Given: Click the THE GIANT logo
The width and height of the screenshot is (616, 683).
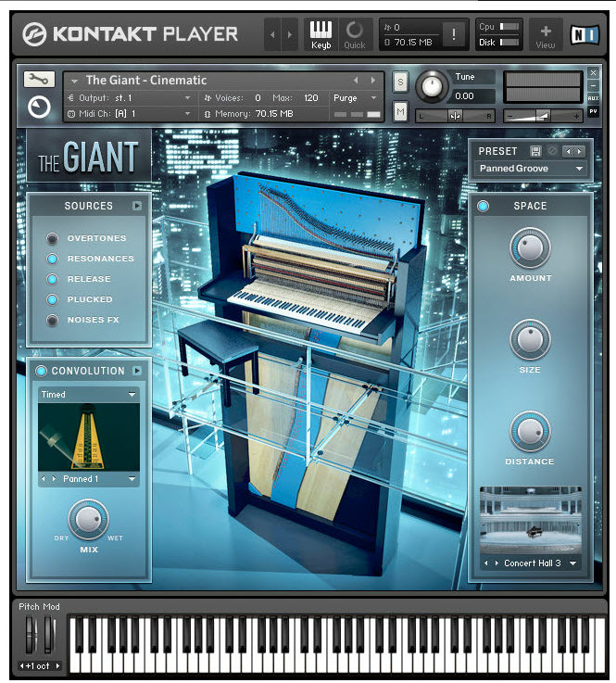Looking at the screenshot, I should pos(89,157).
